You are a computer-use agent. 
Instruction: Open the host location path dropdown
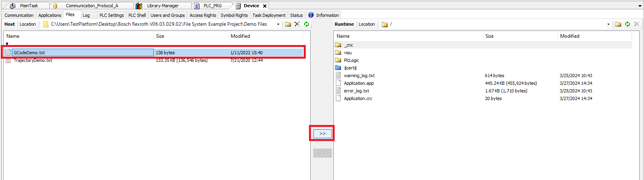pos(278,25)
